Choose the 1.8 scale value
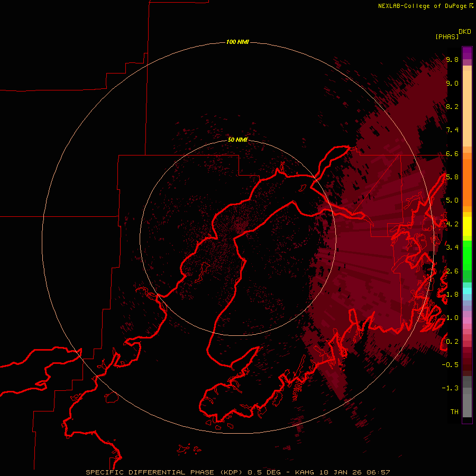The image size is (476, 476). pos(452,295)
